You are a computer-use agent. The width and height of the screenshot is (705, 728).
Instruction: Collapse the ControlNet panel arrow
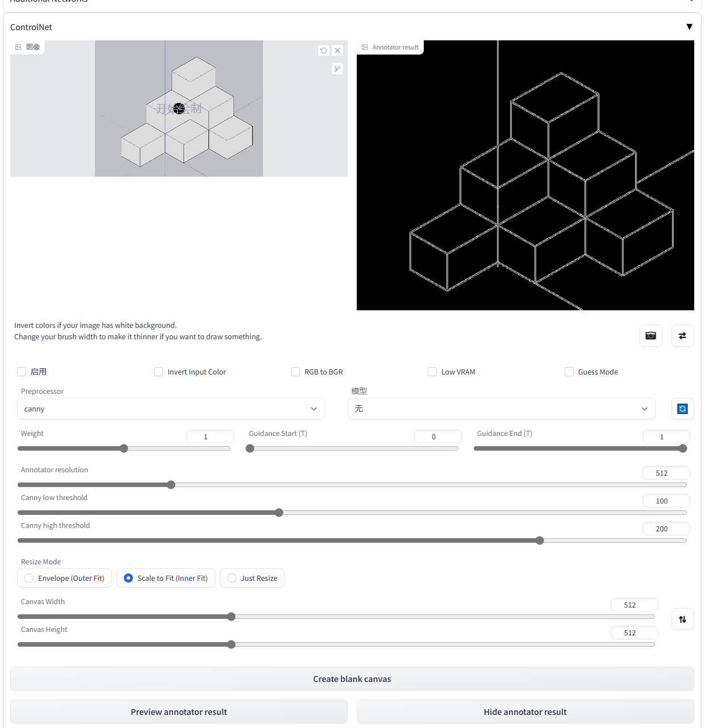689,27
